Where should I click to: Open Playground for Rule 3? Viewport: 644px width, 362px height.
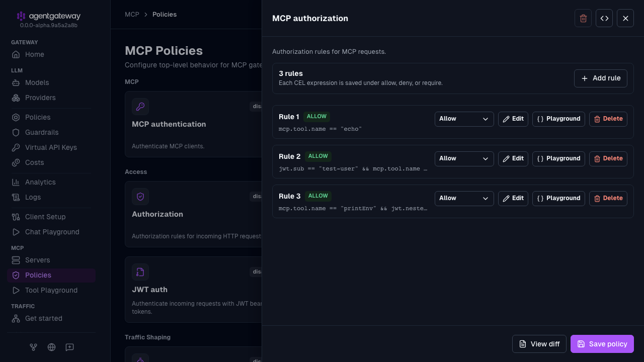(x=558, y=198)
